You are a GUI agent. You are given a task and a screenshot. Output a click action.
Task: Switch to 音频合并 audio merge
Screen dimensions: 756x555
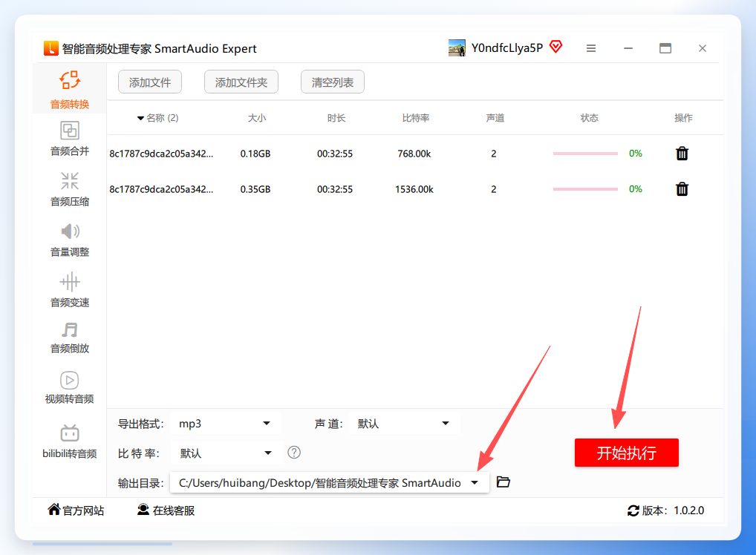(x=70, y=139)
